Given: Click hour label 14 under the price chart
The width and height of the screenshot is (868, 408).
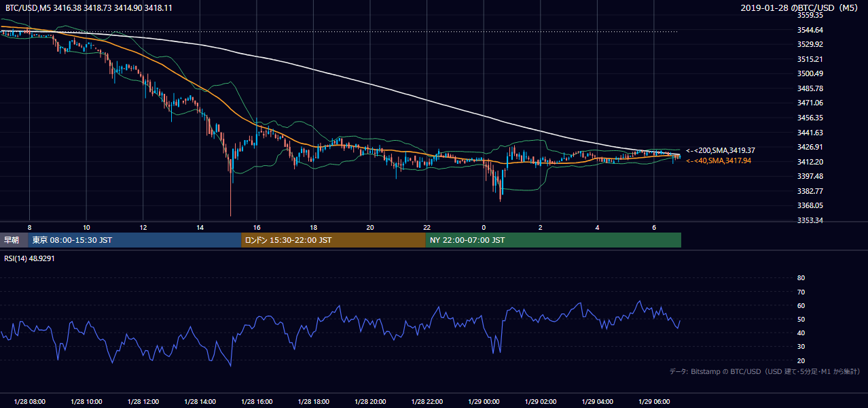Looking at the screenshot, I should tap(200, 227).
